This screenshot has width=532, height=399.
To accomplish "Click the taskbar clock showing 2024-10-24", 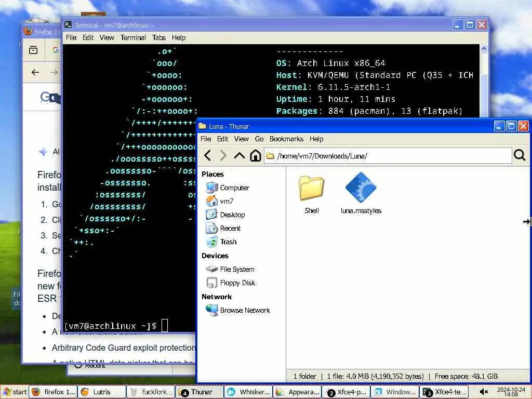I will (x=511, y=392).
